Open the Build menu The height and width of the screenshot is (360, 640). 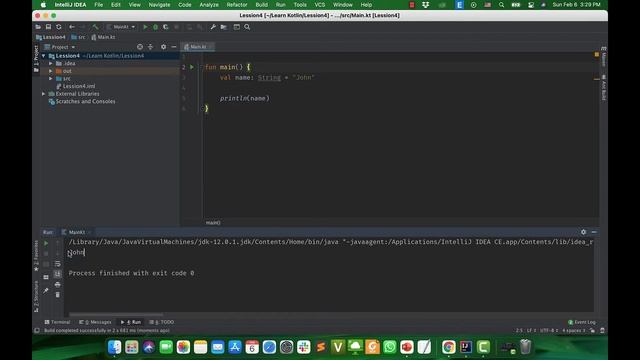click(x=262, y=5)
